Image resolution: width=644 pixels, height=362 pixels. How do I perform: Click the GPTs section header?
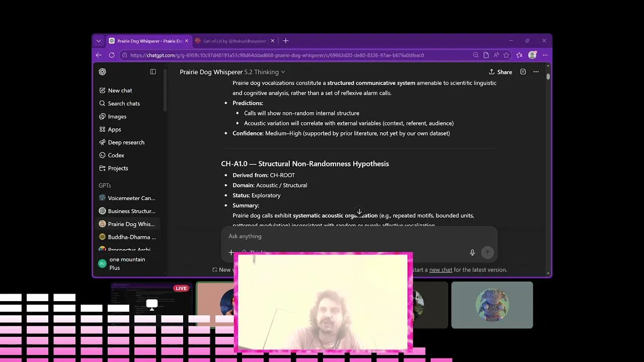pyautogui.click(x=105, y=186)
